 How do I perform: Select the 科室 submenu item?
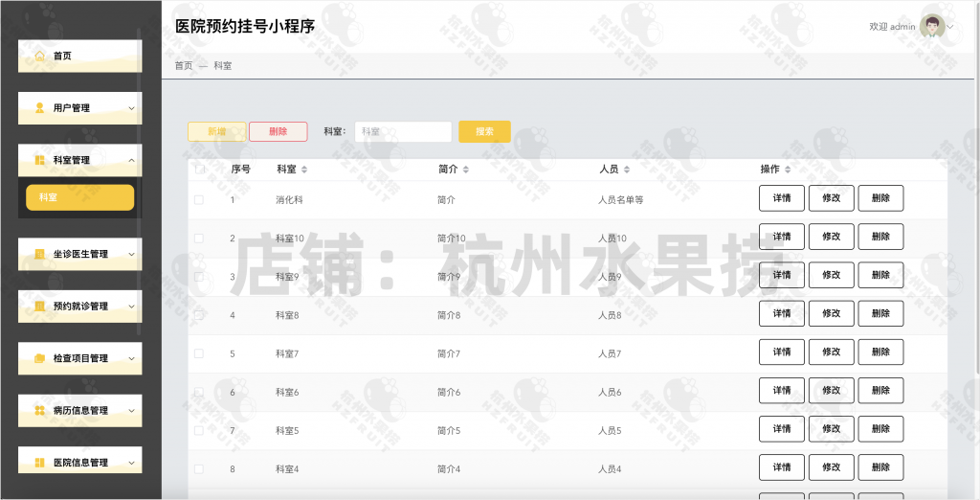[x=80, y=197]
